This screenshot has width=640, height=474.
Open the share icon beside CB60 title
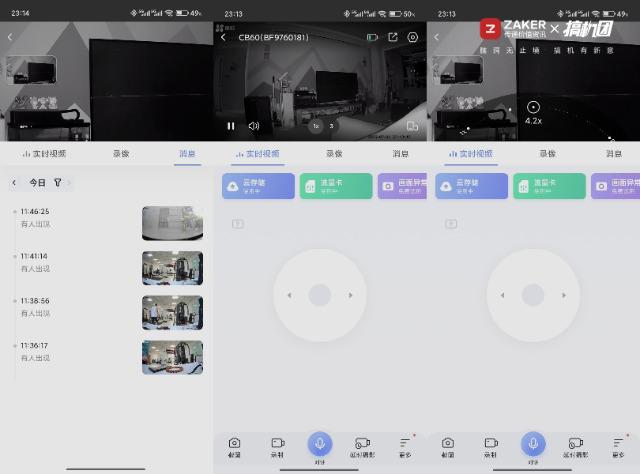[x=393, y=37]
